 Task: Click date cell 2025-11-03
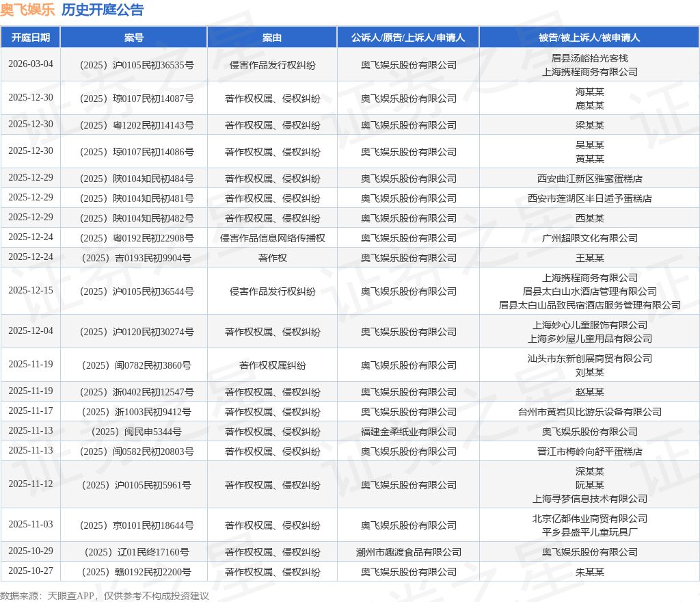(x=30, y=524)
